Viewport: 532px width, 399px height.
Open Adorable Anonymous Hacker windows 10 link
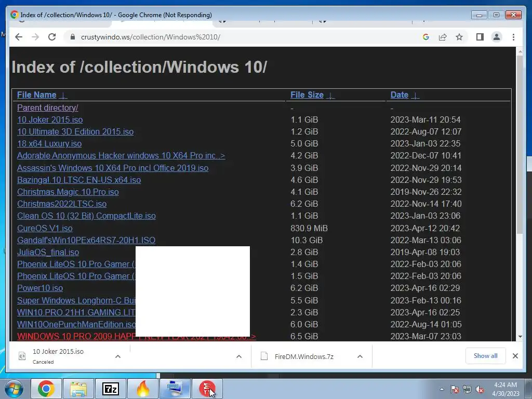tap(121, 156)
